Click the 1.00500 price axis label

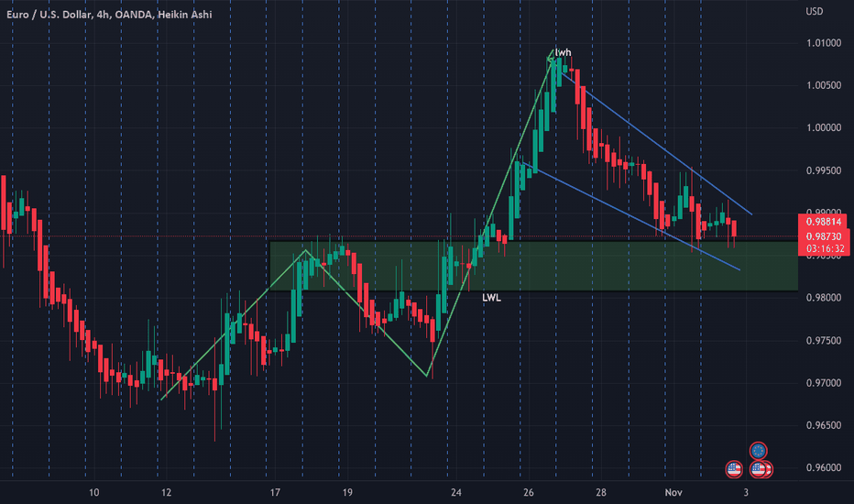click(824, 85)
